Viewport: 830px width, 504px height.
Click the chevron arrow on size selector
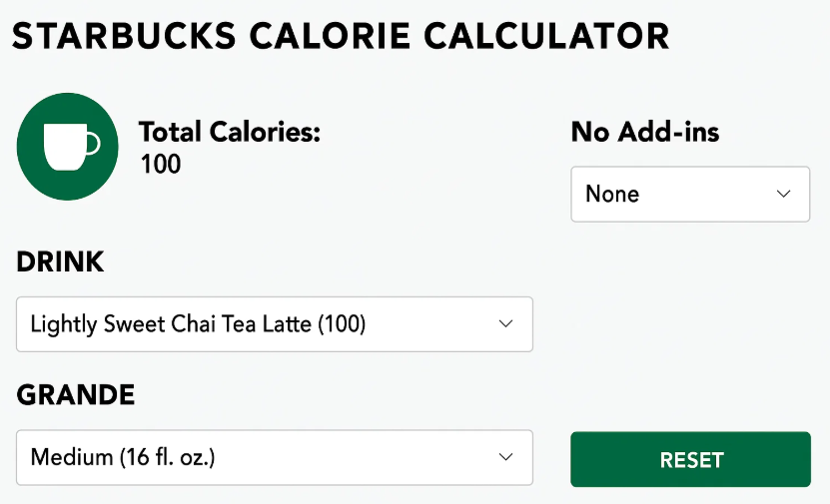coord(505,457)
